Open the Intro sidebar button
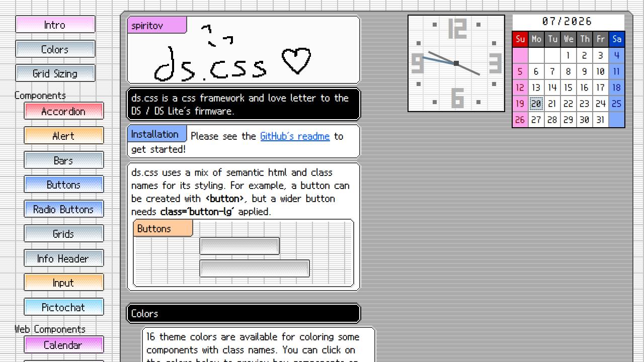Image resolution: width=644 pixels, height=362 pixels. pyautogui.click(x=55, y=25)
